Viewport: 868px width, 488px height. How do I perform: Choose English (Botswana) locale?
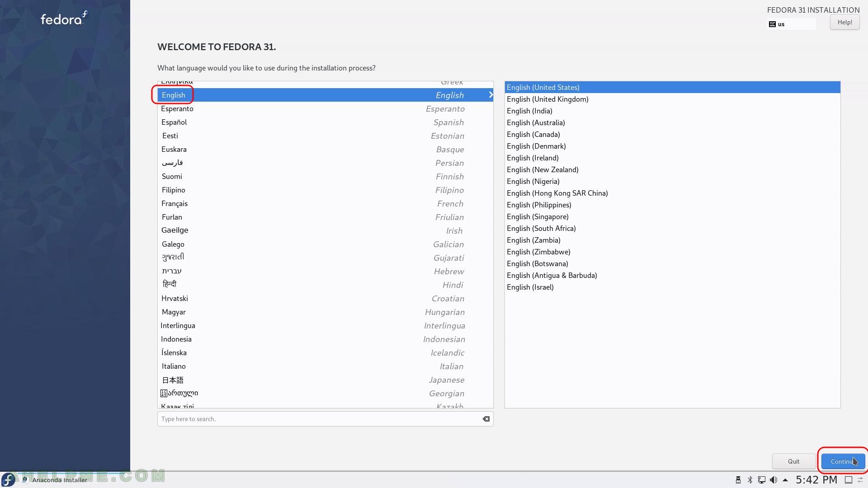pos(672,263)
